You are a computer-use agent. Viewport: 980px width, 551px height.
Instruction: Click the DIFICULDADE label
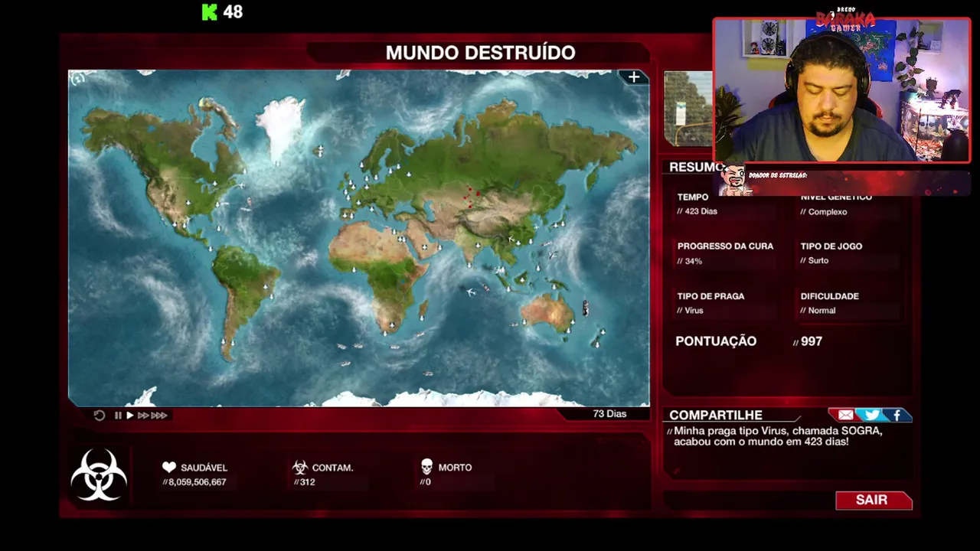pyautogui.click(x=829, y=295)
